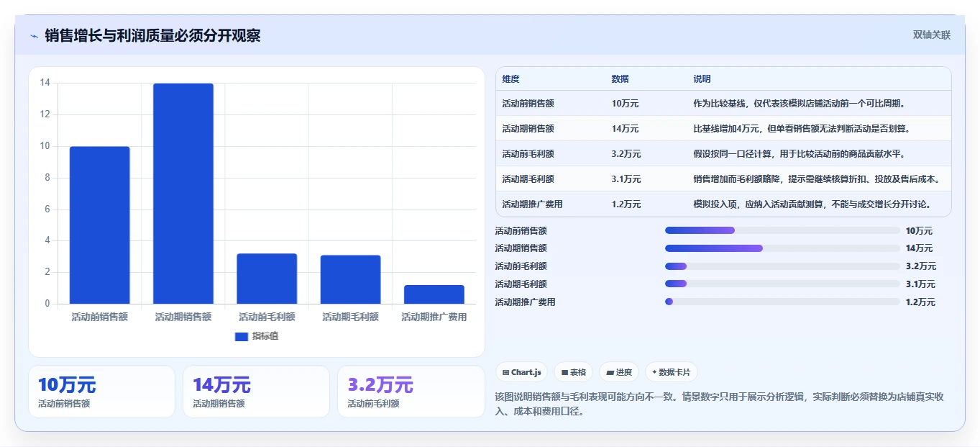Click the 10万元 cell in the table
The image size is (980, 447).
625,104
